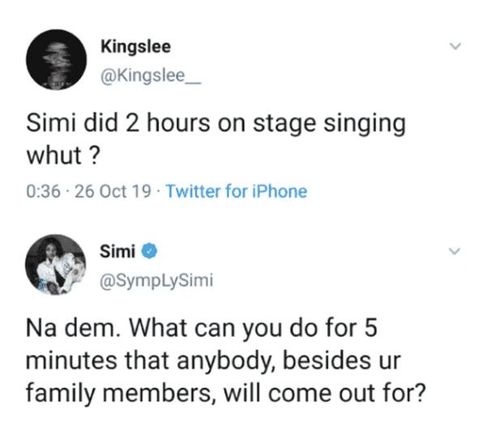This screenshot has width=486, height=448.
Task: Select the 26 Oct 19 date
Action: [x=113, y=191]
